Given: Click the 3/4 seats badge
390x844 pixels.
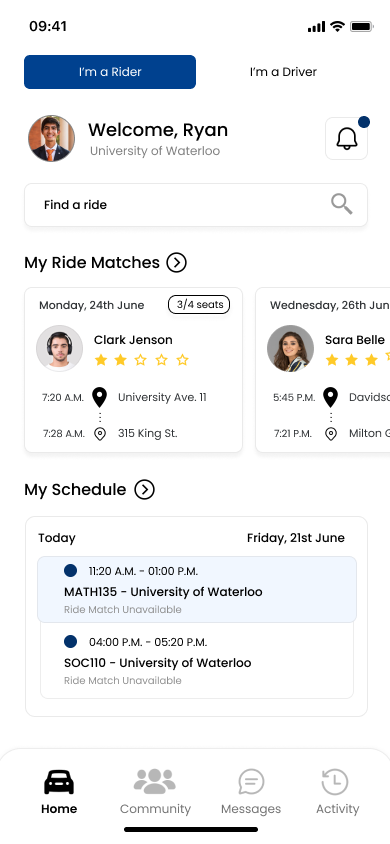Looking at the screenshot, I should coord(199,305).
